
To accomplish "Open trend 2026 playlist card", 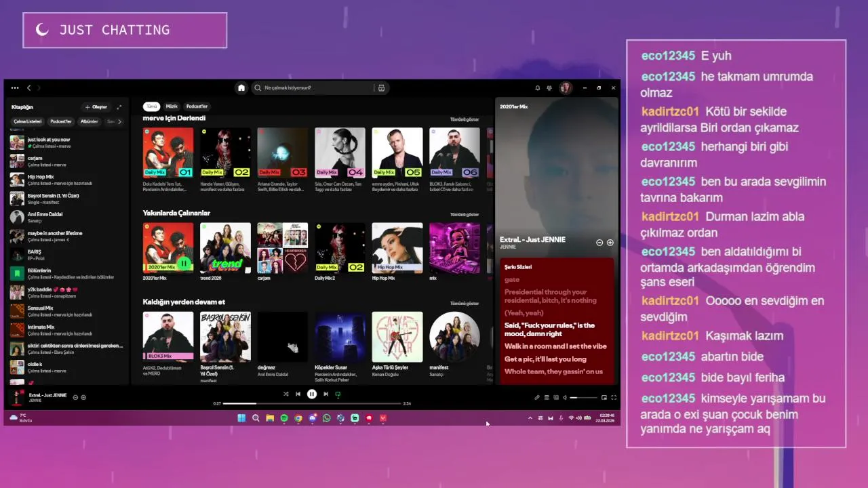I will [x=225, y=251].
